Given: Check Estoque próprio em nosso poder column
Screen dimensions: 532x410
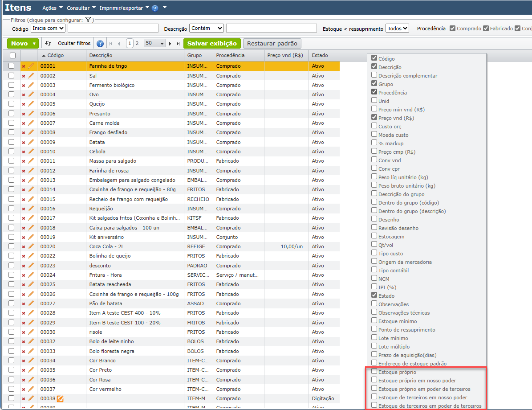Looking at the screenshot, I should [374, 380].
